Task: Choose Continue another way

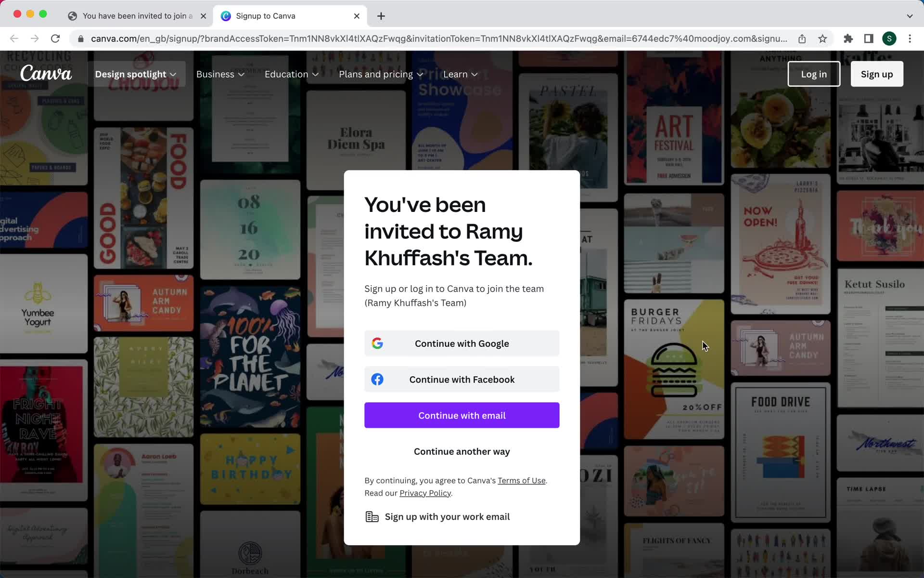Action: pyautogui.click(x=462, y=451)
